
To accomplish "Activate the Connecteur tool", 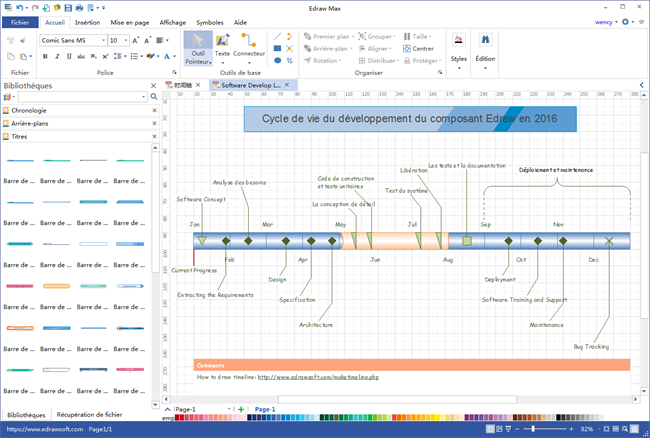I will click(x=250, y=48).
